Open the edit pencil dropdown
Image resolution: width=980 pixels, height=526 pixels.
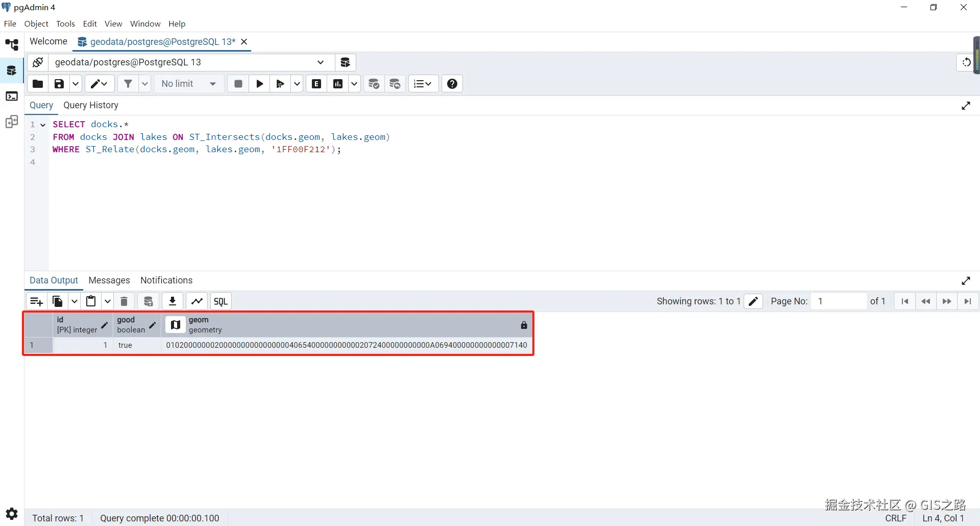coord(99,84)
